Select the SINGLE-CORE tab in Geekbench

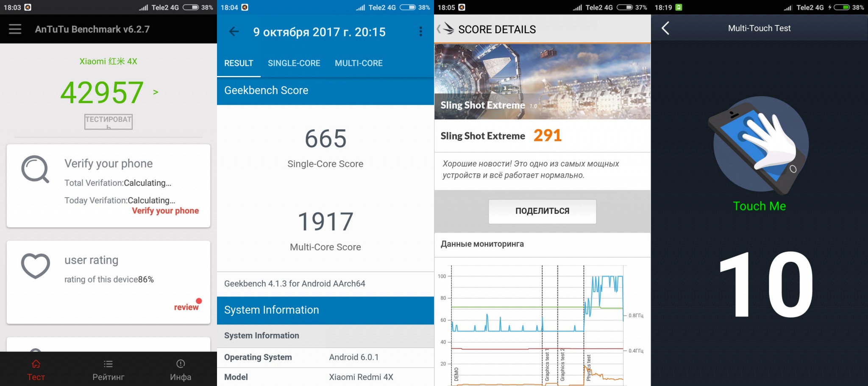pyautogui.click(x=294, y=63)
